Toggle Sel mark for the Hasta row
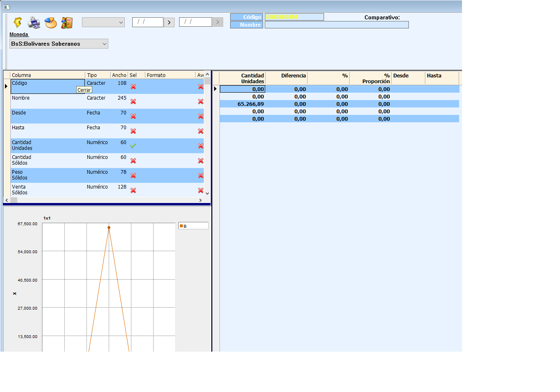Viewport: 560px width, 392px height. pos(133,131)
